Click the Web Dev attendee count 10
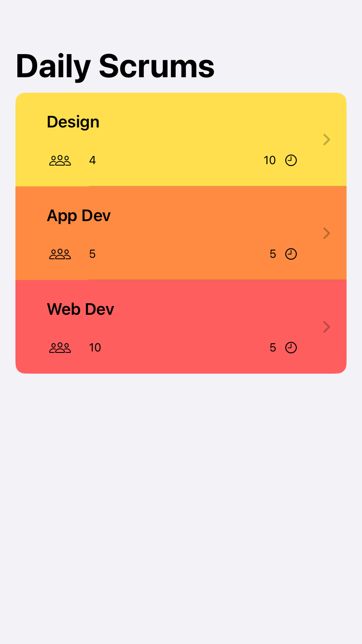 [x=95, y=348]
